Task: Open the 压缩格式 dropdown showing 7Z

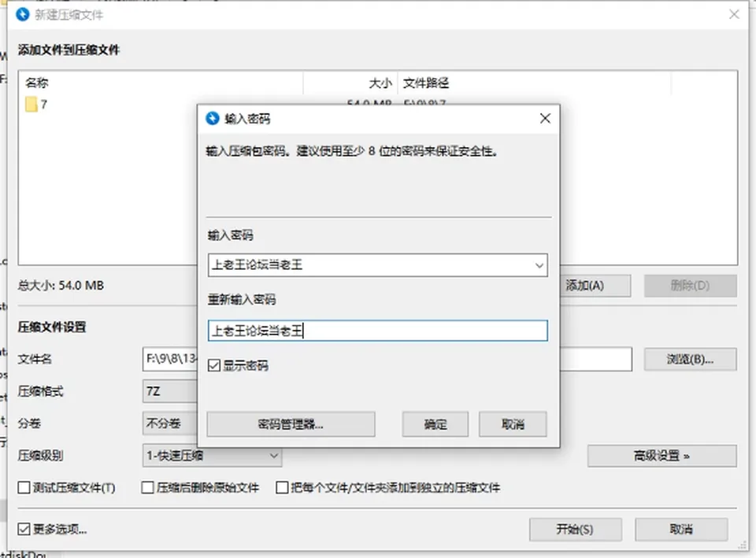Action: 170,391
